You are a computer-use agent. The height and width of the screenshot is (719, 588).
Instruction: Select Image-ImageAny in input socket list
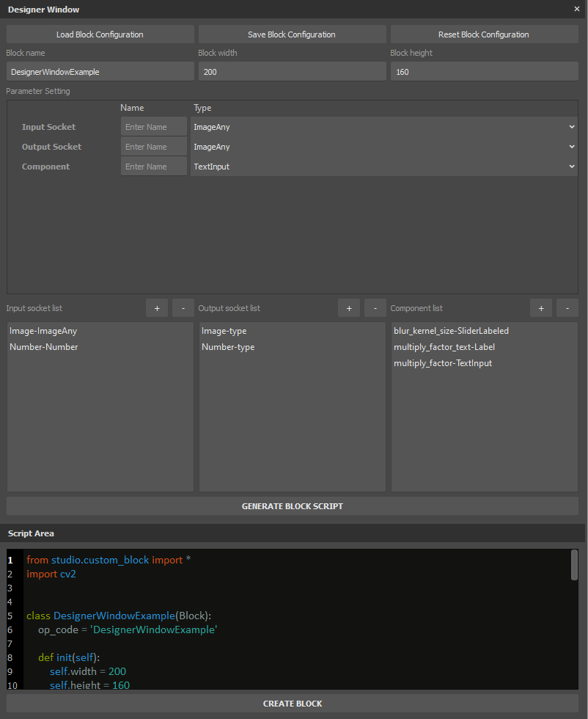pyautogui.click(x=43, y=331)
